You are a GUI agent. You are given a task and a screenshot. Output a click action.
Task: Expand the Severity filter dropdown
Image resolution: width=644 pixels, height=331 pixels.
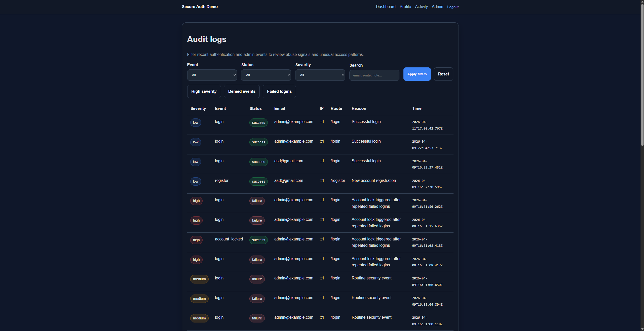coord(320,75)
